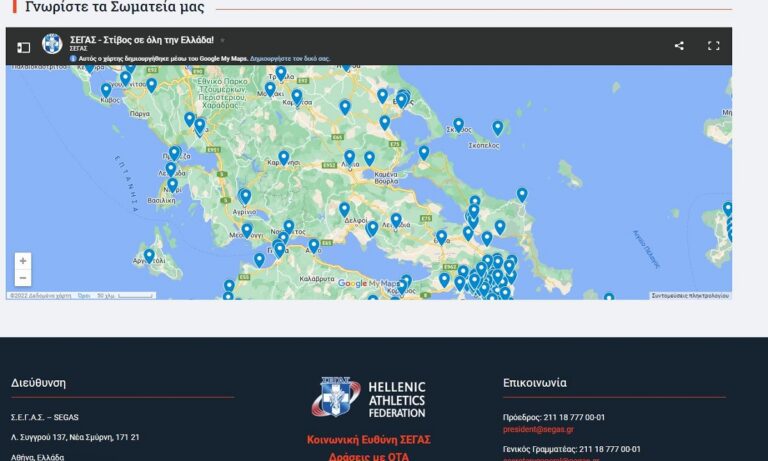Click the '50 χλμ' map scale indicator
The width and height of the screenshot is (768, 461).
point(125,296)
